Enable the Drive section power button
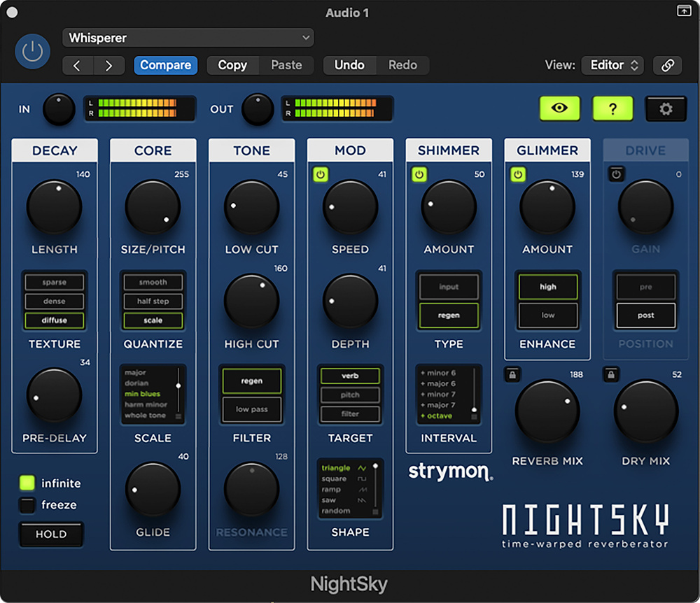Screen dimensions: 700x603 [616, 175]
